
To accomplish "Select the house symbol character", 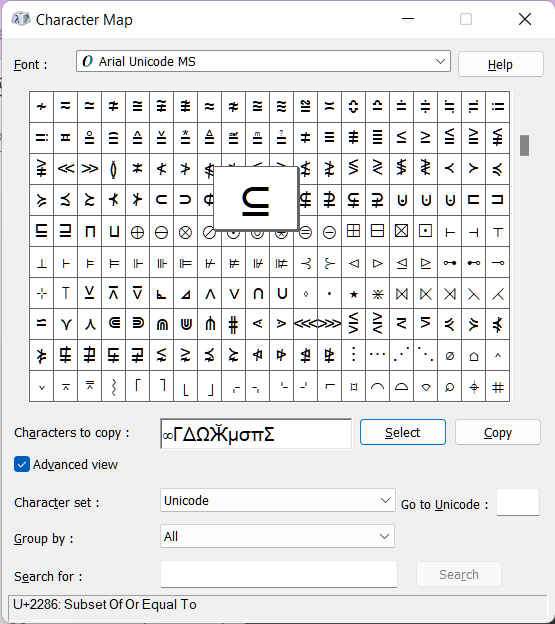I will coord(473,356).
